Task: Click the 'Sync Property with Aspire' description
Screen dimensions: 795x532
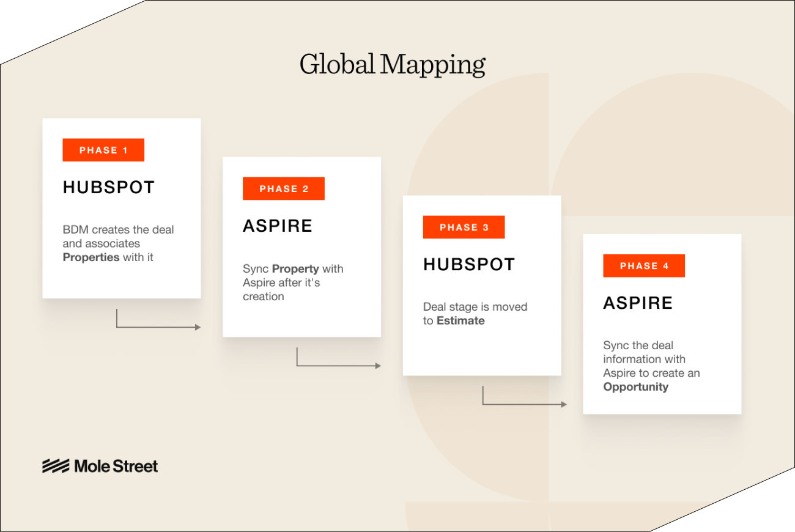Action: tap(293, 283)
